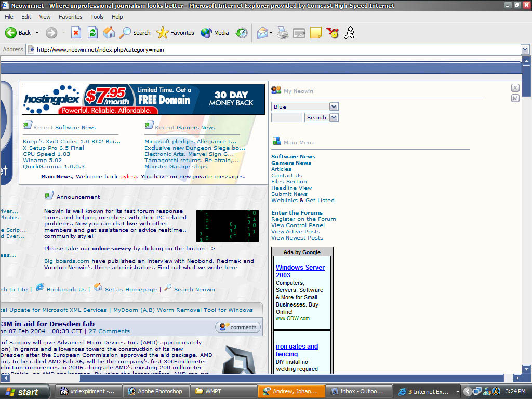
Task: Click the Set as Homepage house icon
Action: (98, 287)
